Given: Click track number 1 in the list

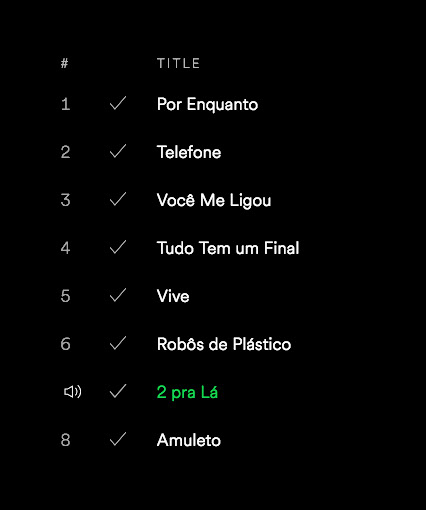Looking at the screenshot, I should [66, 104].
